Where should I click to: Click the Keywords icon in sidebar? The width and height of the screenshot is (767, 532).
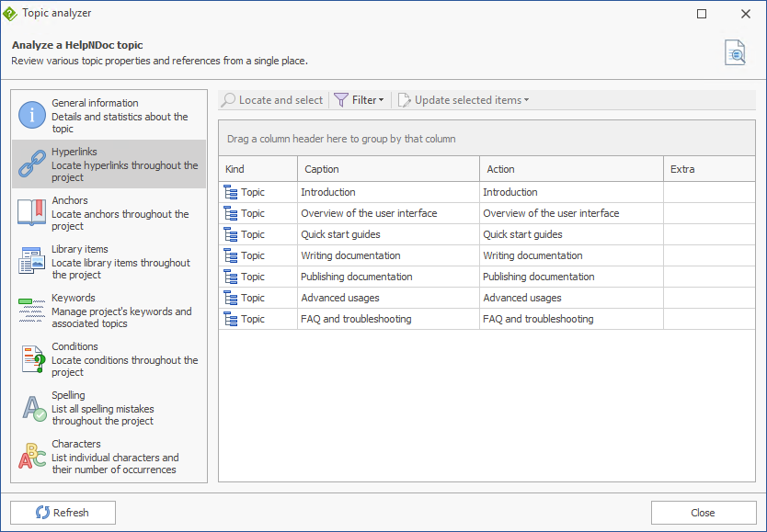(x=32, y=310)
